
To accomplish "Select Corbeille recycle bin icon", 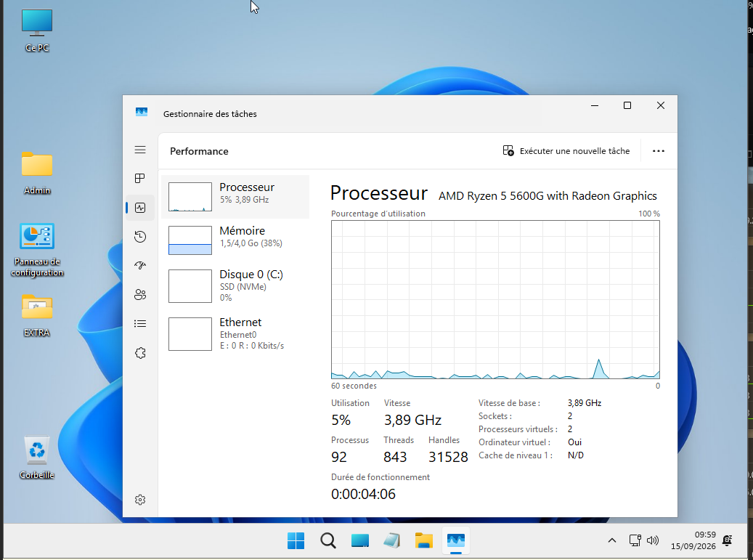I will point(37,458).
